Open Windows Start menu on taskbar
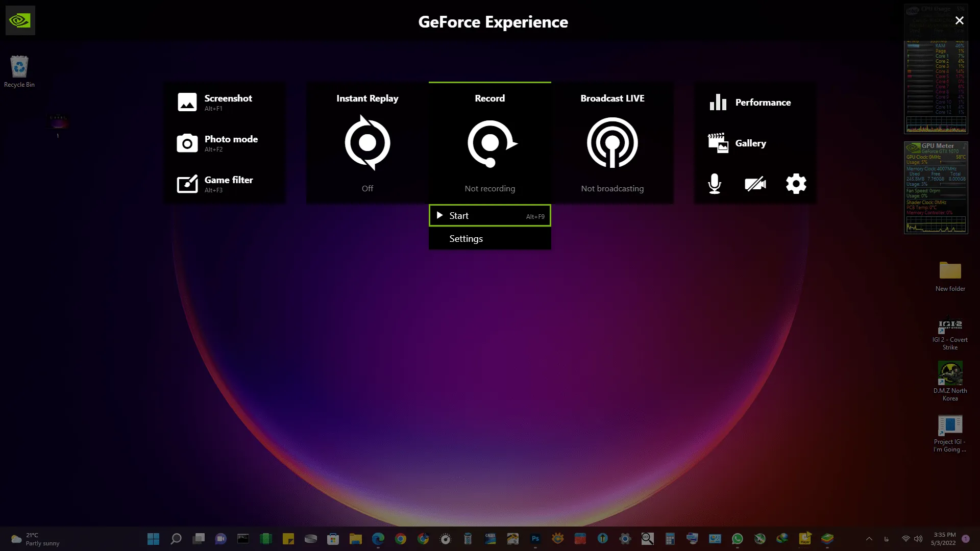The image size is (980, 551). tap(153, 539)
